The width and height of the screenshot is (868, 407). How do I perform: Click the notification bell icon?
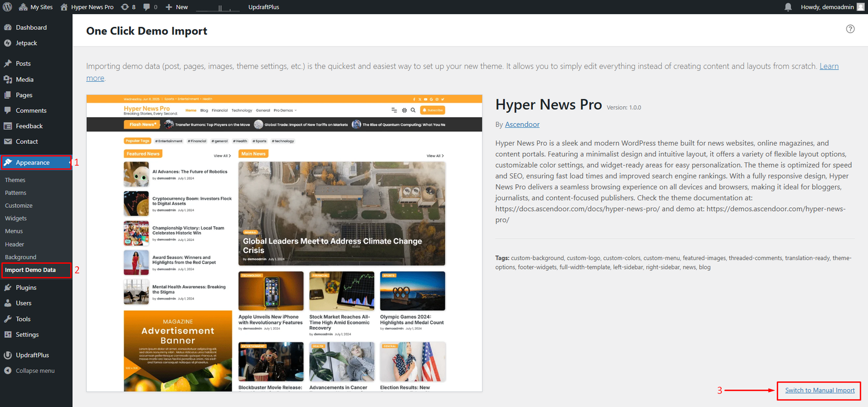pos(788,7)
